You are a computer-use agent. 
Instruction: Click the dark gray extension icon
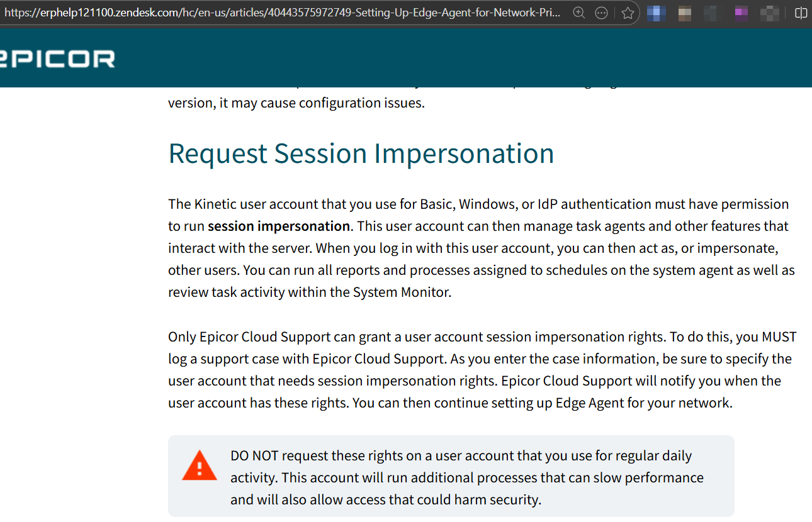coord(711,13)
